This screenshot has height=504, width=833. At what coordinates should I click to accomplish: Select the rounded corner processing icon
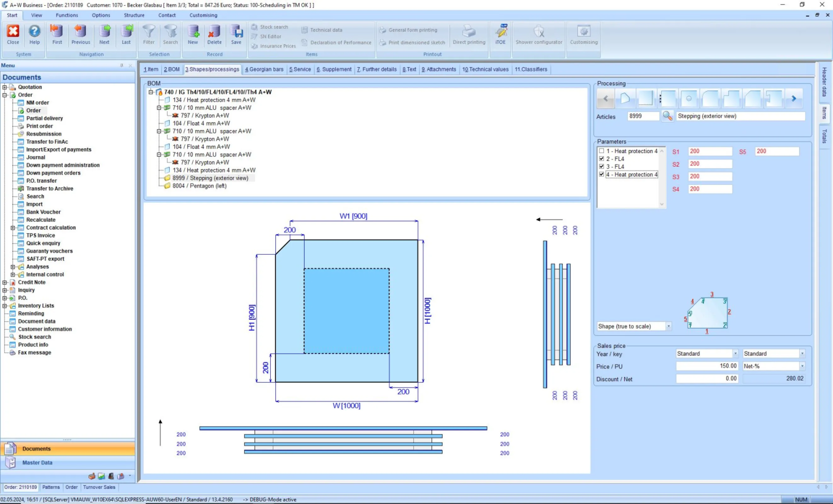tap(710, 99)
